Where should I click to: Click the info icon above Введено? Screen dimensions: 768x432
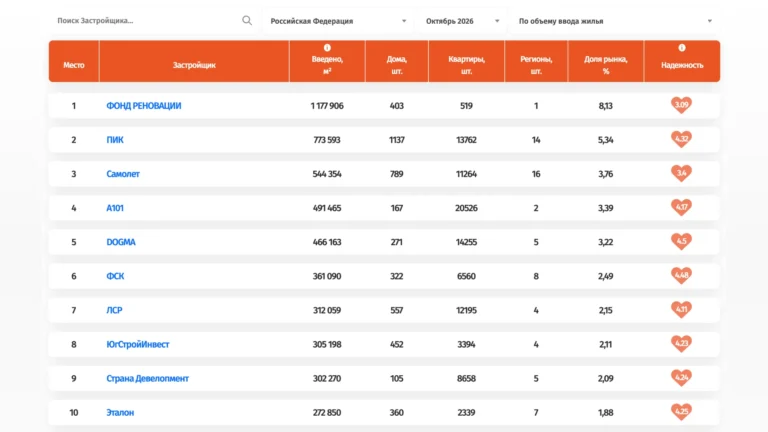click(327, 48)
